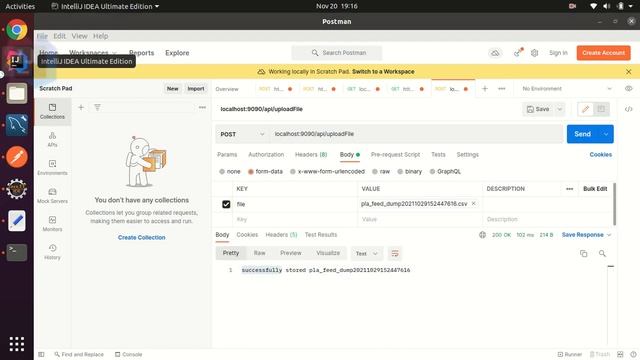Switch to Raw response view

click(x=259, y=253)
